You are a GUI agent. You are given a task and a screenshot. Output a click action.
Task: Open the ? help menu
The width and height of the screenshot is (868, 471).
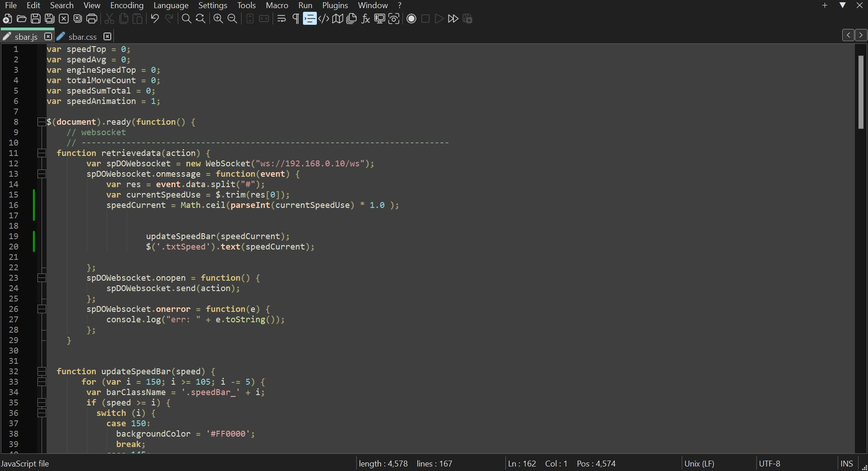click(400, 5)
